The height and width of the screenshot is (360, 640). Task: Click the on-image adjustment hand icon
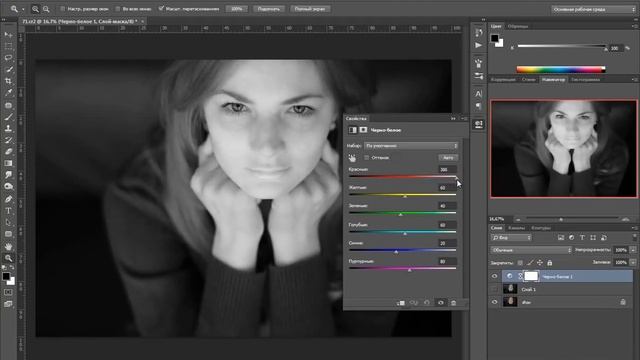coord(352,158)
